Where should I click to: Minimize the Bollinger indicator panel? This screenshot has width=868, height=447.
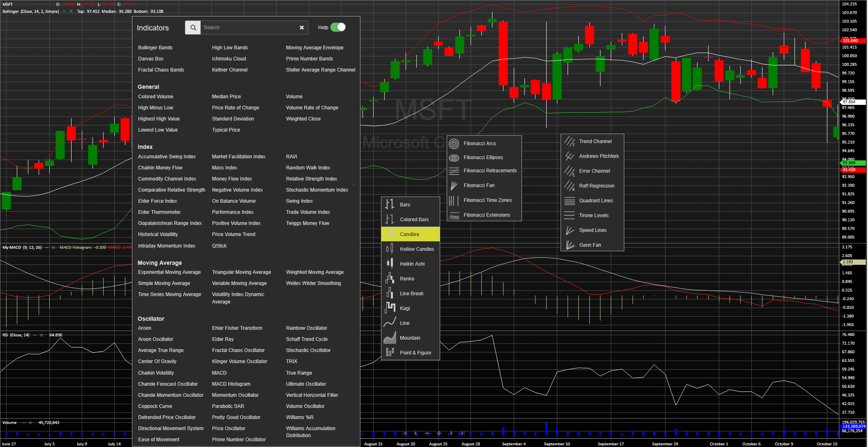(65, 11)
